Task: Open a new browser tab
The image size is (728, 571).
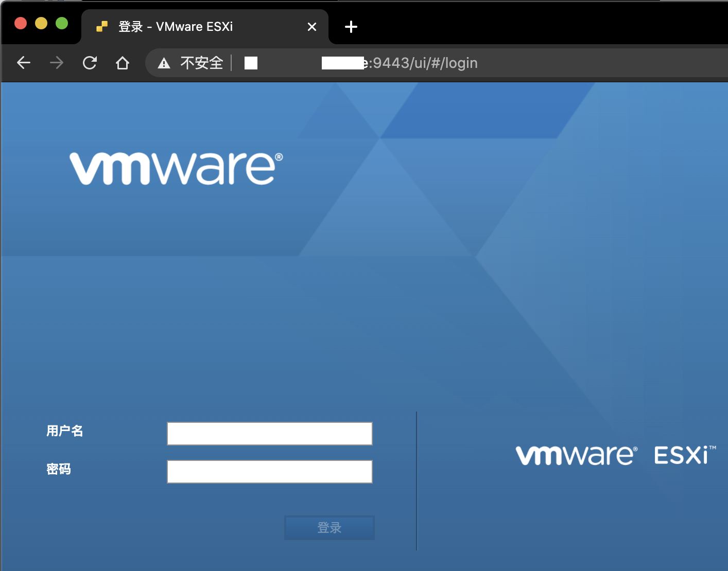Action: (x=351, y=27)
